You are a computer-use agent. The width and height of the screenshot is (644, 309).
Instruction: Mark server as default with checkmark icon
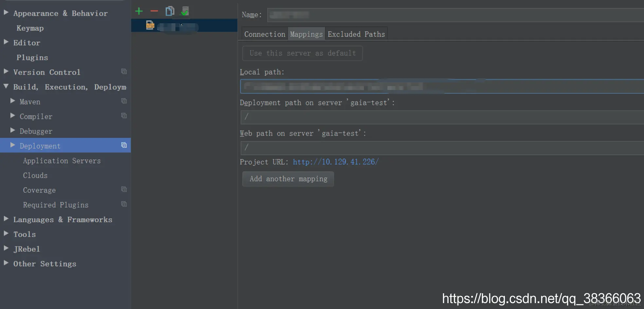pos(185,11)
